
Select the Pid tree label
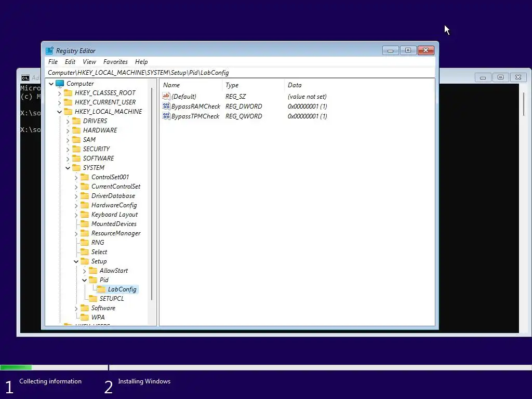coord(104,280)
